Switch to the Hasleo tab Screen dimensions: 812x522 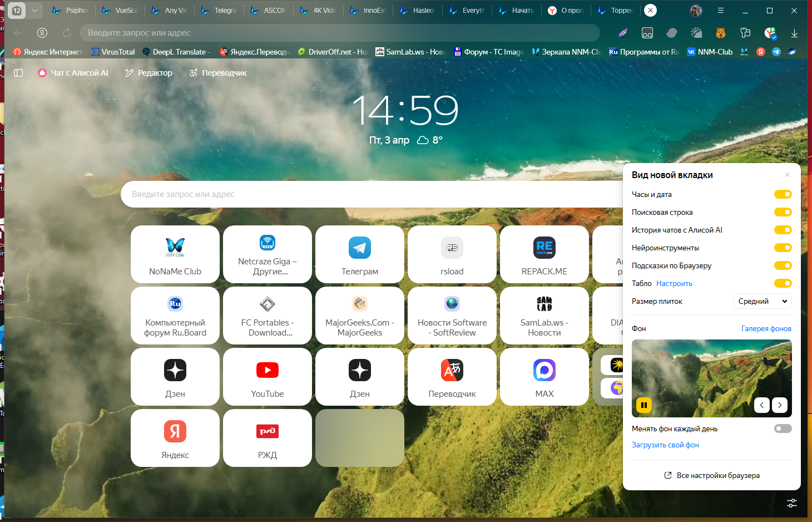point(418,11)
